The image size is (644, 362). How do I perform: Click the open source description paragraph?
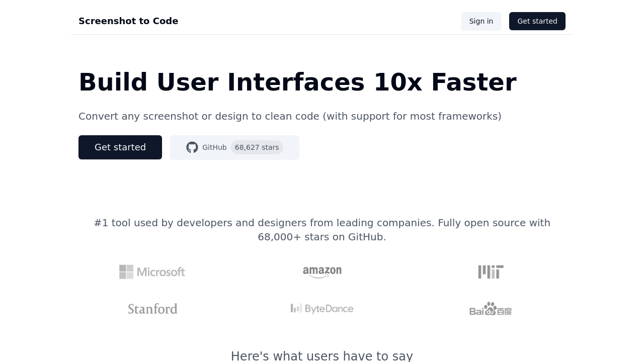click(322, 230)
